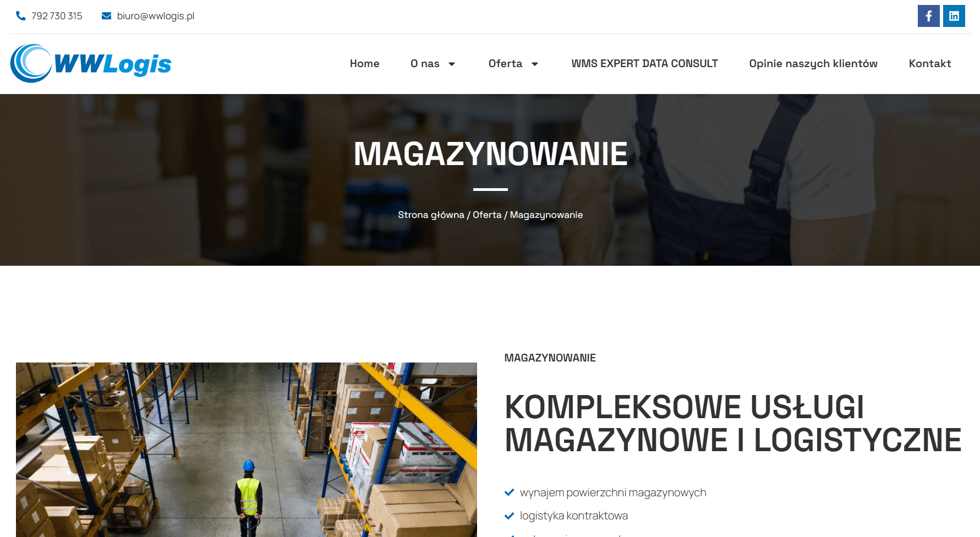Click checkmark icon beside logistyka kontraktowa
Screen dimensions: 980x537
click(x=510, y=516)
